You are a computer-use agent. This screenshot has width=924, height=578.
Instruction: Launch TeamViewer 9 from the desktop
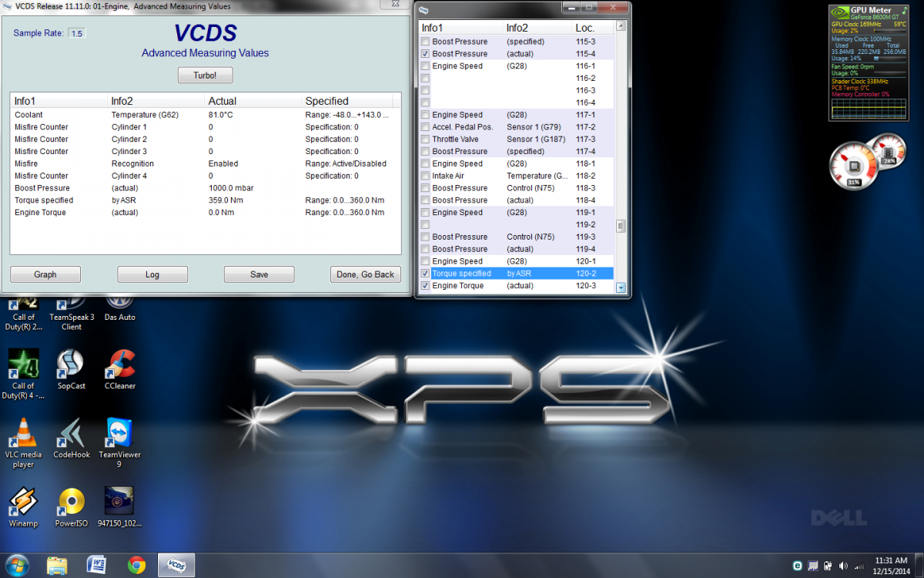(x=119, y=443)
